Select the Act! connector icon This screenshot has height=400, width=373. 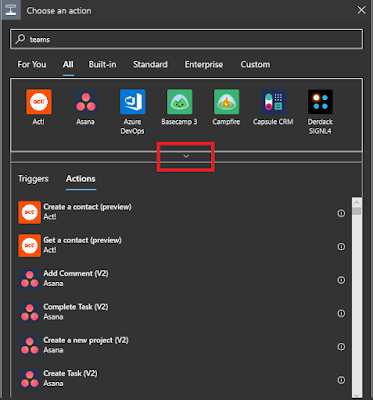pyautogui.click(x=39, y=102)
